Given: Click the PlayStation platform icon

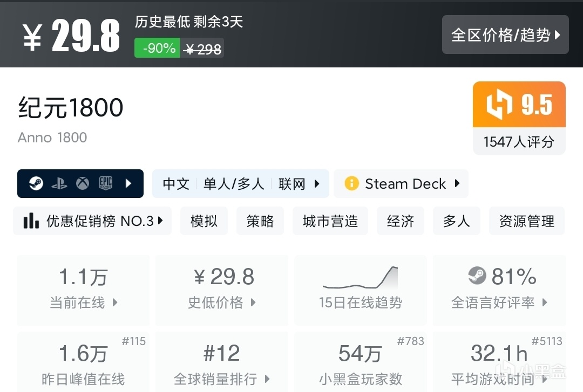Looking at the screenshot, I should [x=59, y=184].
